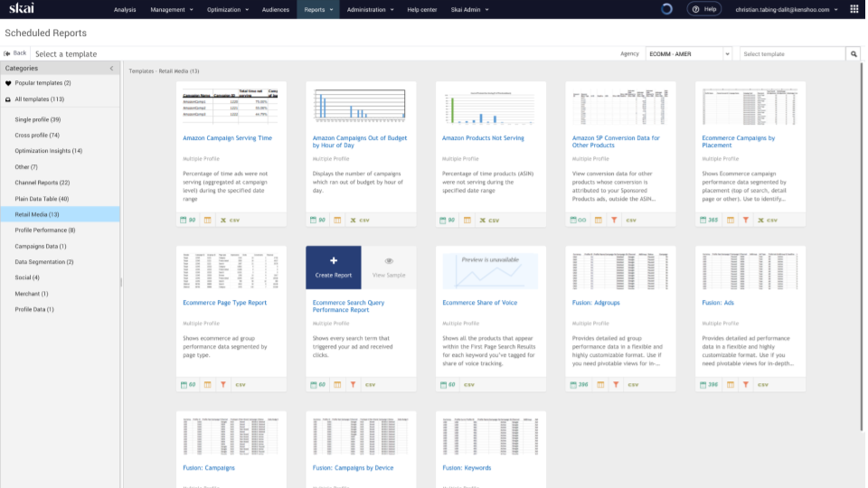Open Ecommerce Share of Voice template link

click(x=479, y=303)
